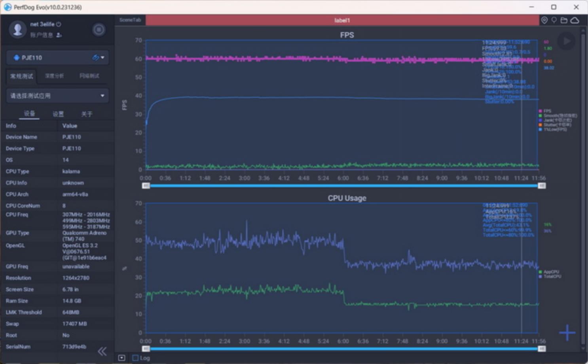Image resolution: width=588 pixels, height=364 pixels.
Task: Click the user avatar icon
Action: (17, 30)
